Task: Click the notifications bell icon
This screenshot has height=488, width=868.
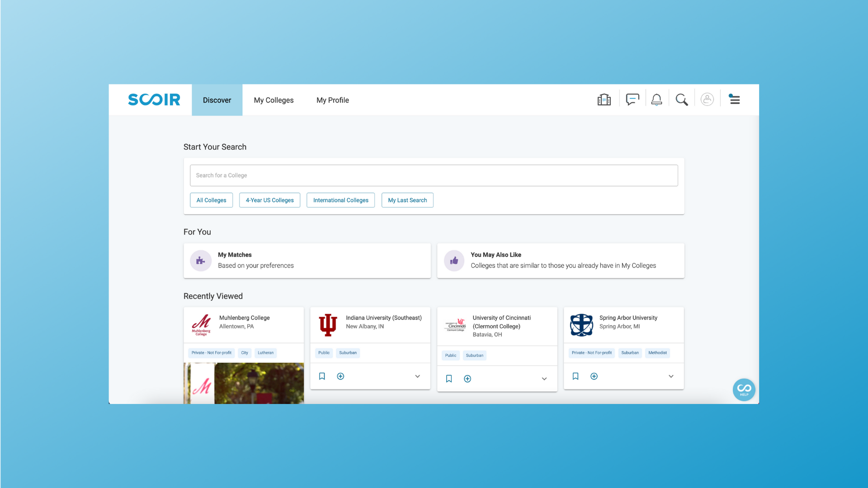Action: coord(657,99)
